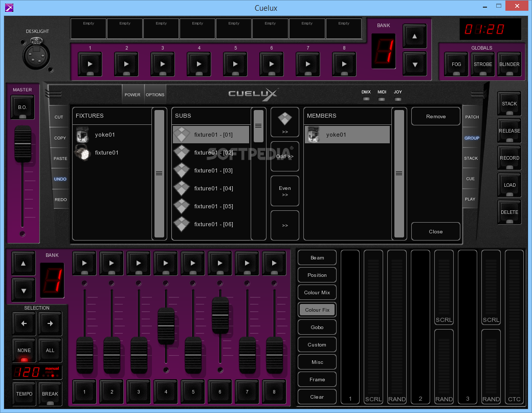Toggle the BREAK button

point(50,394)
